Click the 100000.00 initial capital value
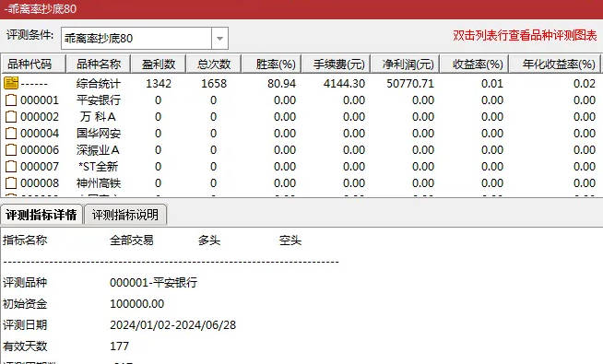The width and height of the screenshot is (603, 364). pos(136,304)
